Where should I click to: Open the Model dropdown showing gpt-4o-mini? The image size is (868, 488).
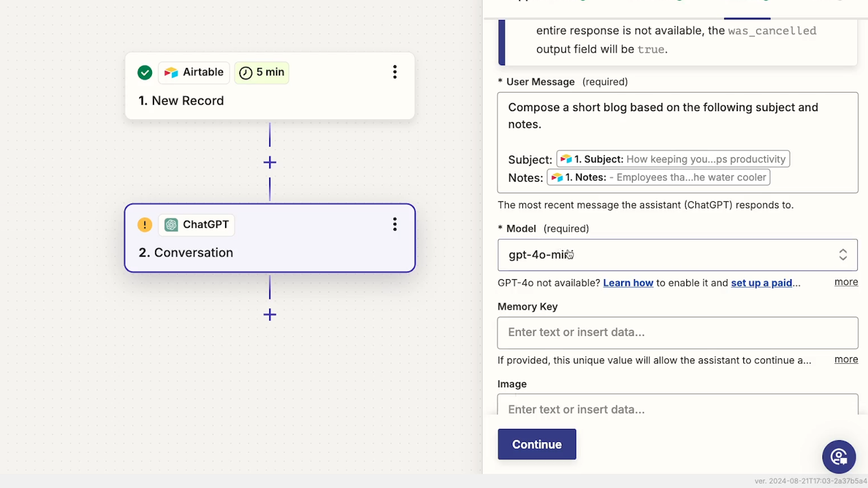678,255
